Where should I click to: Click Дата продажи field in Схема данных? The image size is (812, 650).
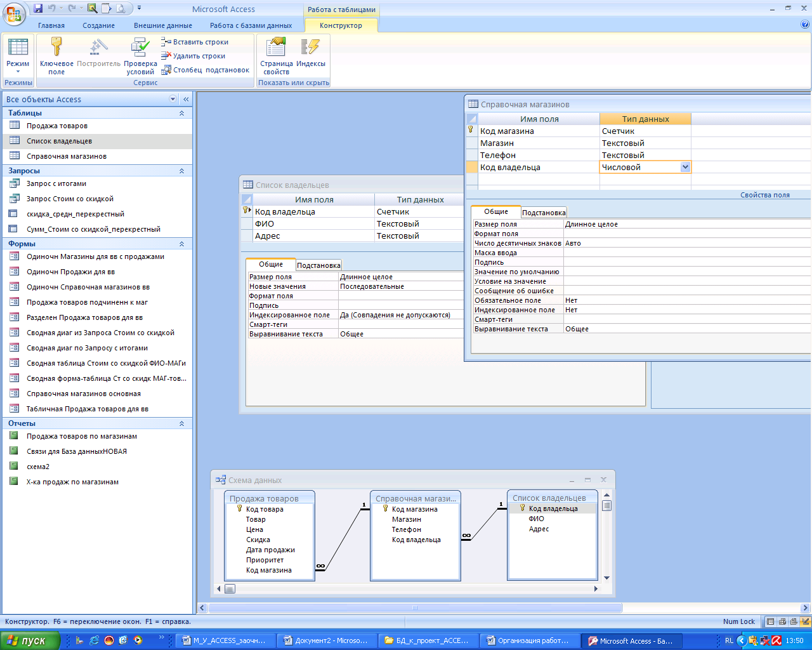(x=270, y=550)
